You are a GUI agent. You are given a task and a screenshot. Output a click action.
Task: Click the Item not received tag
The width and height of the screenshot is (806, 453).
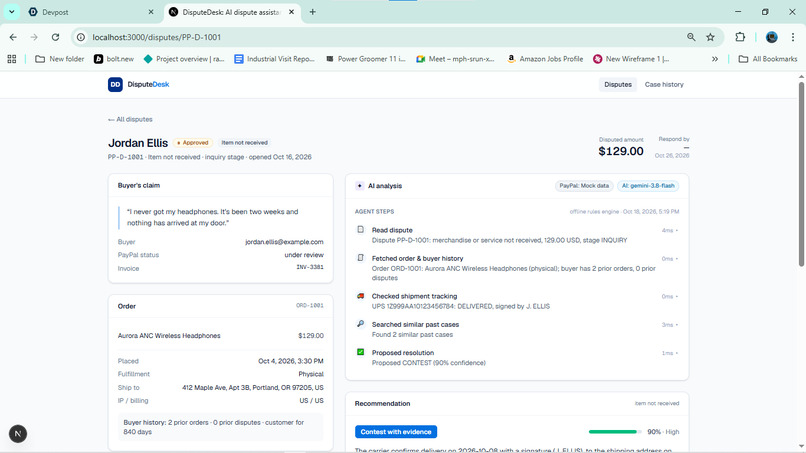click(244, 142)
